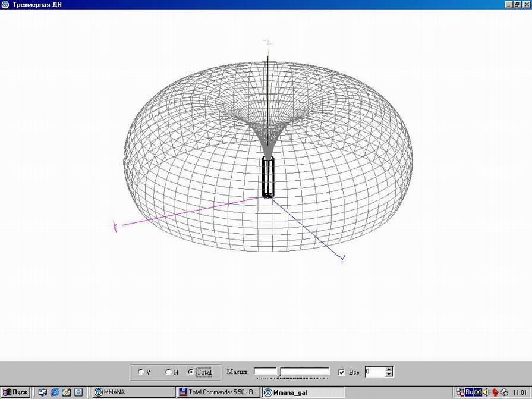Open the Пуск start menu
The width and height of the screenshot is (532, 399).
click(15, 392)
